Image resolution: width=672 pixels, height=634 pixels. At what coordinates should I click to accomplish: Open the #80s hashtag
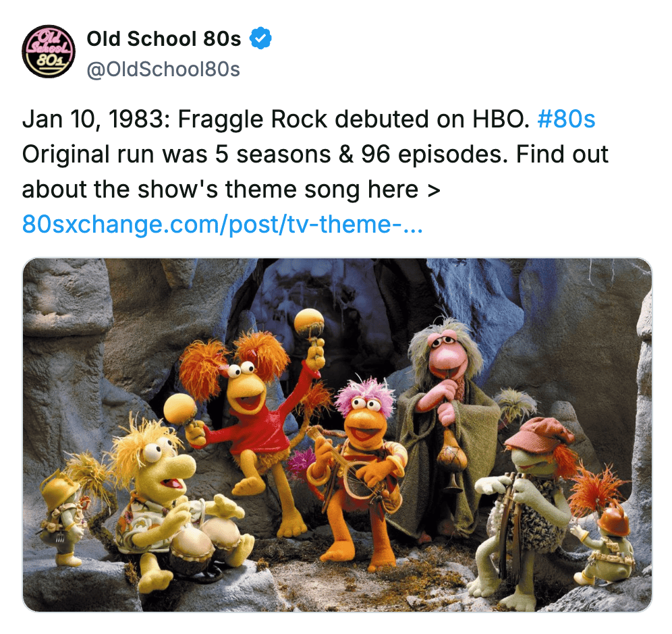point(566,119)
